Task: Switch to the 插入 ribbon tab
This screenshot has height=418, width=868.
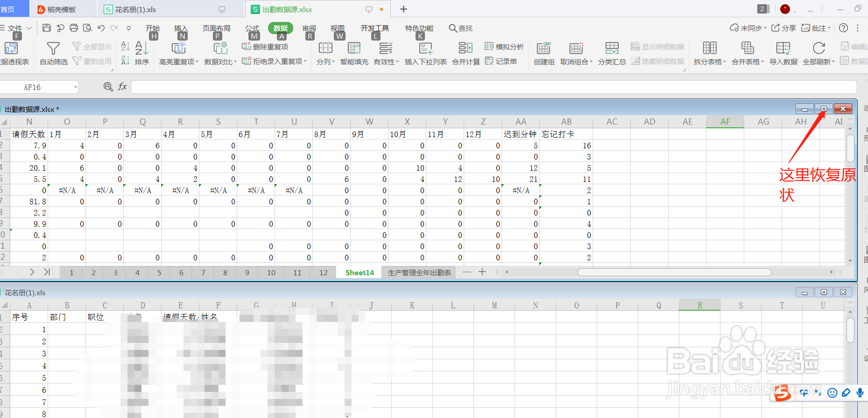Action: tap(181, 28)
